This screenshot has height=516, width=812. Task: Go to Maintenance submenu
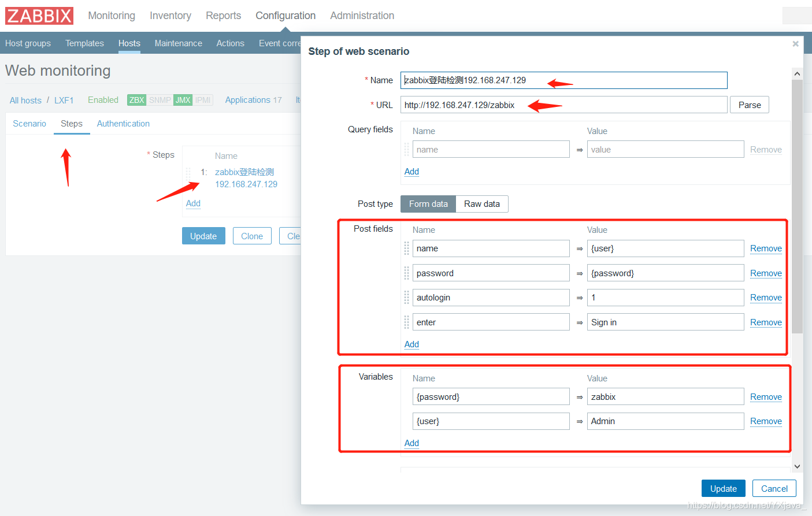[x=179, y=43]
